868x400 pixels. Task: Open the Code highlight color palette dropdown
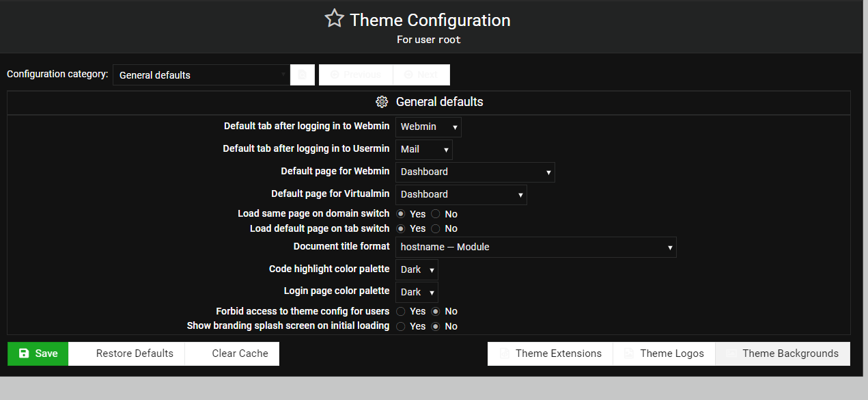pos(417,269)
